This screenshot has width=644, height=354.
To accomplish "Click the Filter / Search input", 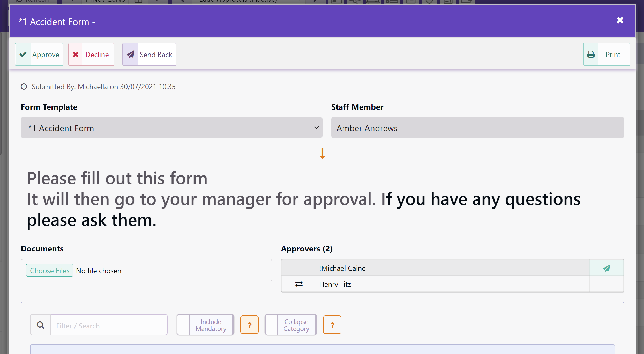I will pos(109,325).
